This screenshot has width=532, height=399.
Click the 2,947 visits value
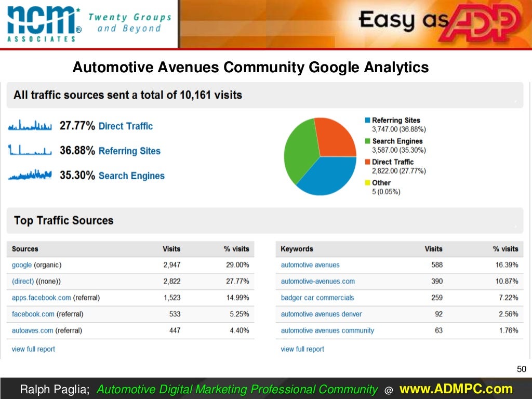(172, 265)
